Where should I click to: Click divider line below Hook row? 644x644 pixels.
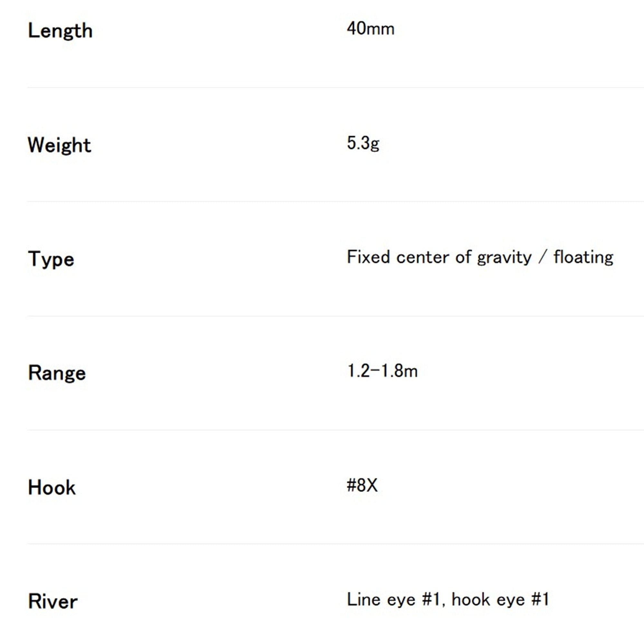click(x=336, y=544)
